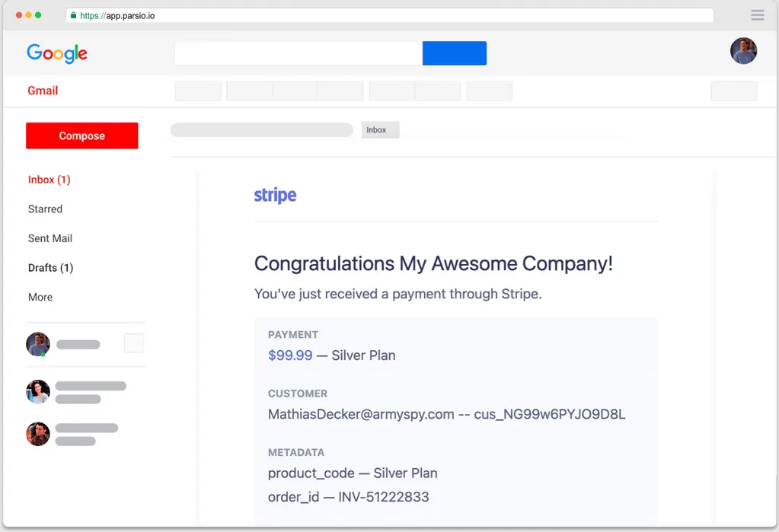
Task: Expand the More folders section
Action: [40, 297]
